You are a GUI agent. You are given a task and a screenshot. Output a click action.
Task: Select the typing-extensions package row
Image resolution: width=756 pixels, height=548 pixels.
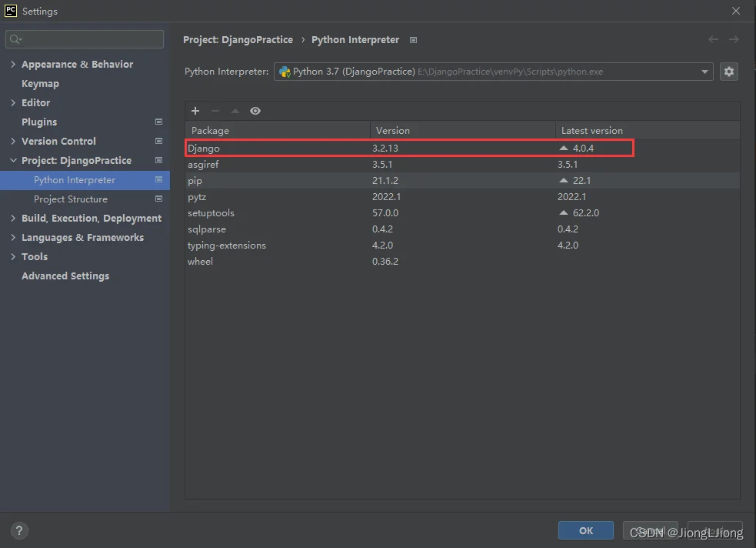tap(462, 245)
